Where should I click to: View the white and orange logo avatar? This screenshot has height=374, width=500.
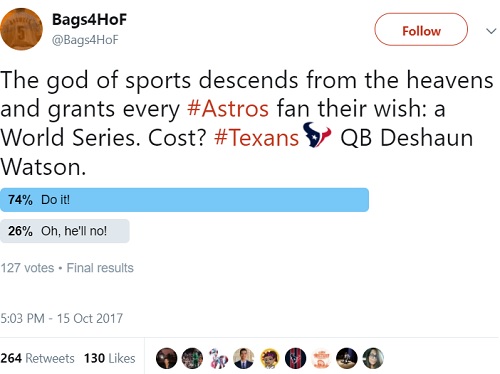point(321,358)
